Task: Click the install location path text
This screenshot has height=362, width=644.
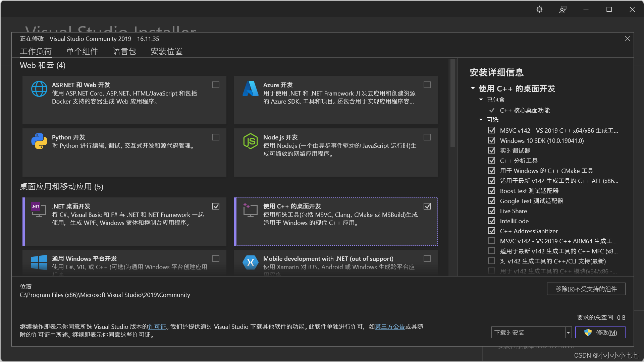Action: point(105,295)
